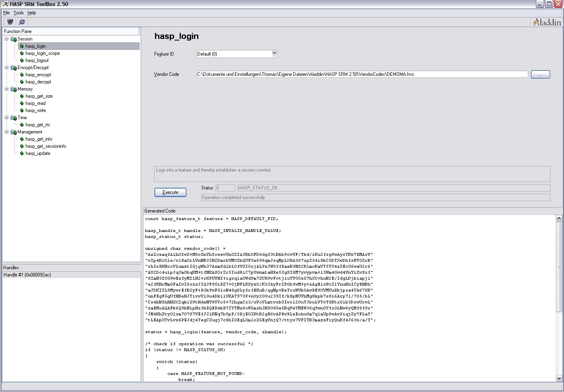Click the HASP_STATUS_OK status field

pyautogui.click(x=394, y=188)
